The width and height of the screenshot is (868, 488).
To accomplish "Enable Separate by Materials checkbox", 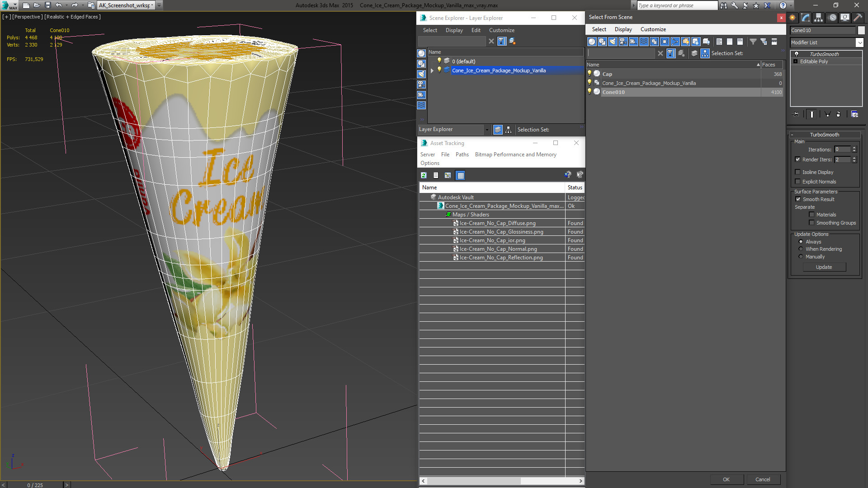I will click(x=811, y=214).
